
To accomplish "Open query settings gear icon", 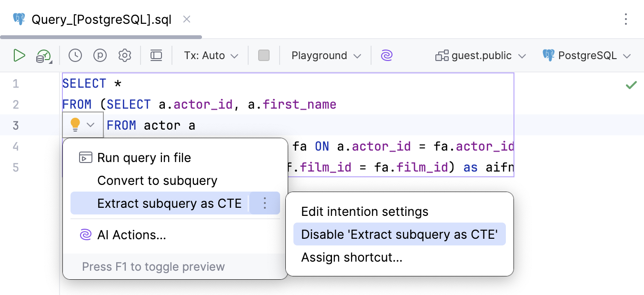I will click(125, 56).
